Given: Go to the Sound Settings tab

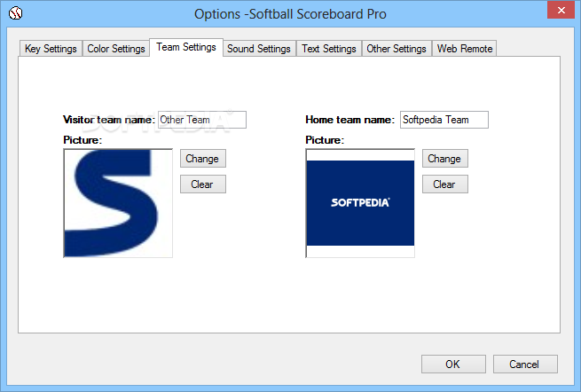Looking at the screenshot, I should [259, 49].
